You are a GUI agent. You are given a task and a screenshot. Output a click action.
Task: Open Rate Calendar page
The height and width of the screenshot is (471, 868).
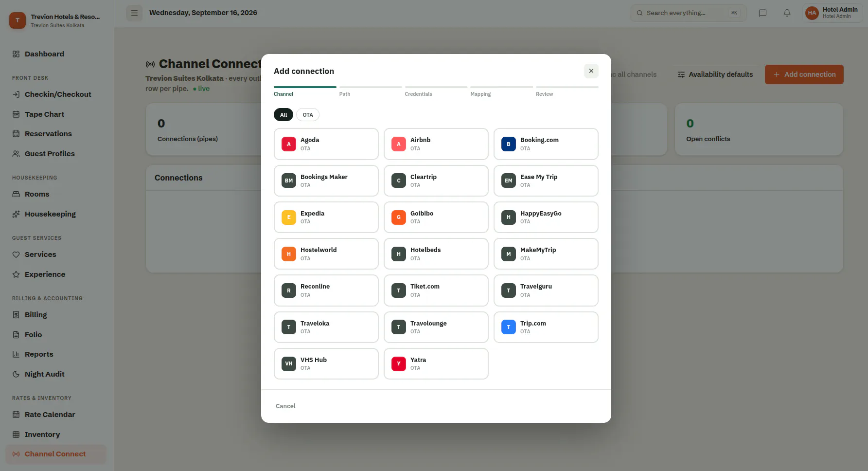[56, 415]
